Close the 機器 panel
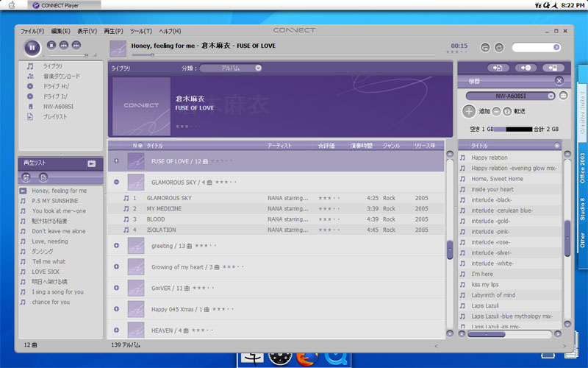588x368 pixels. point(559,81)
